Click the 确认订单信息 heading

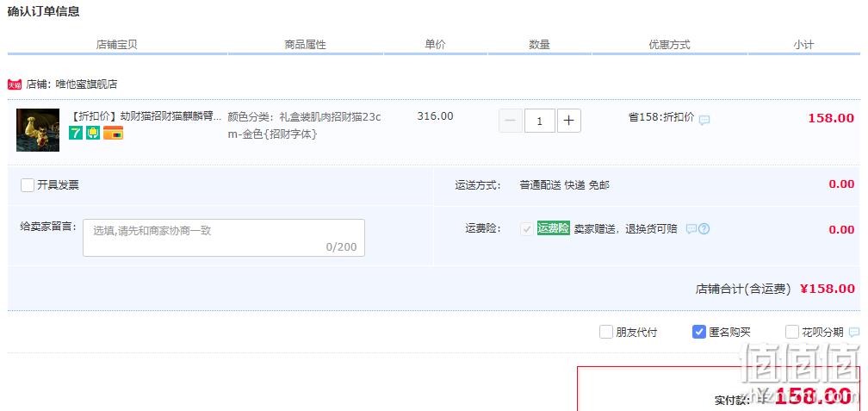43,11
